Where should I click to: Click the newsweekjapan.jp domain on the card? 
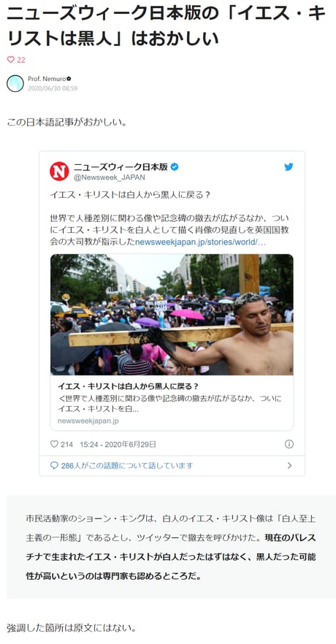tap(88, 421)
